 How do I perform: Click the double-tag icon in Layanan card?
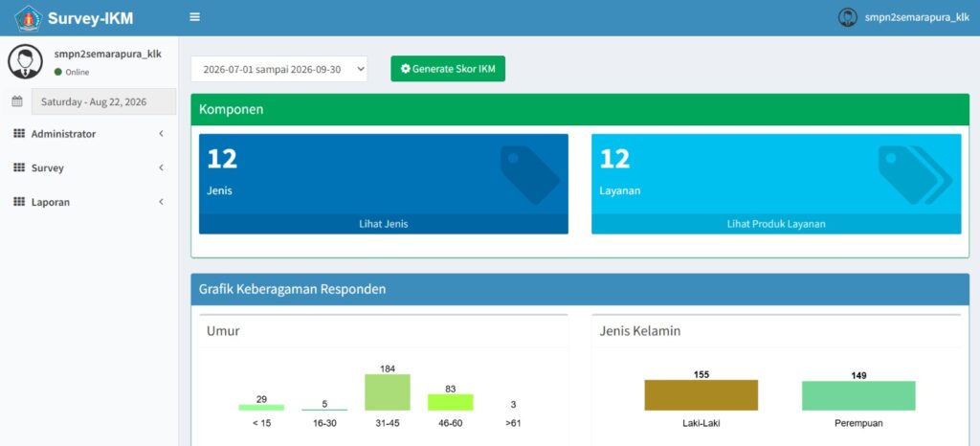(915, 175)
